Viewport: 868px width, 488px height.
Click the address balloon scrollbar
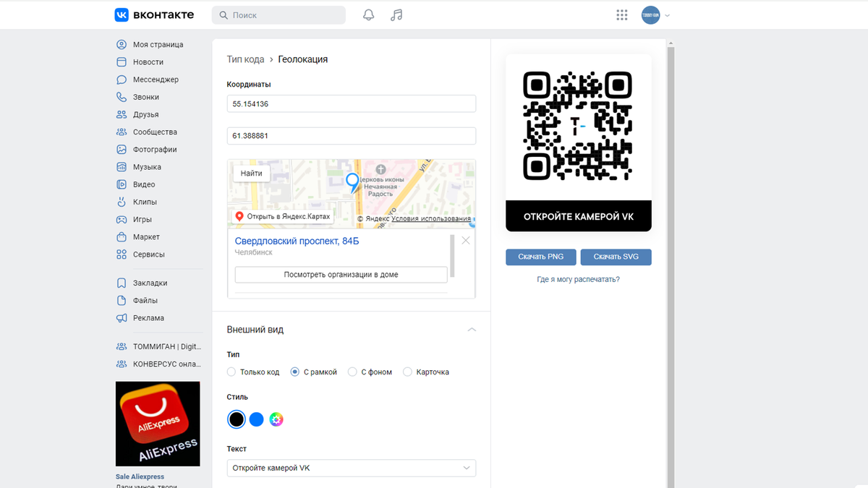tap(453, 255)
